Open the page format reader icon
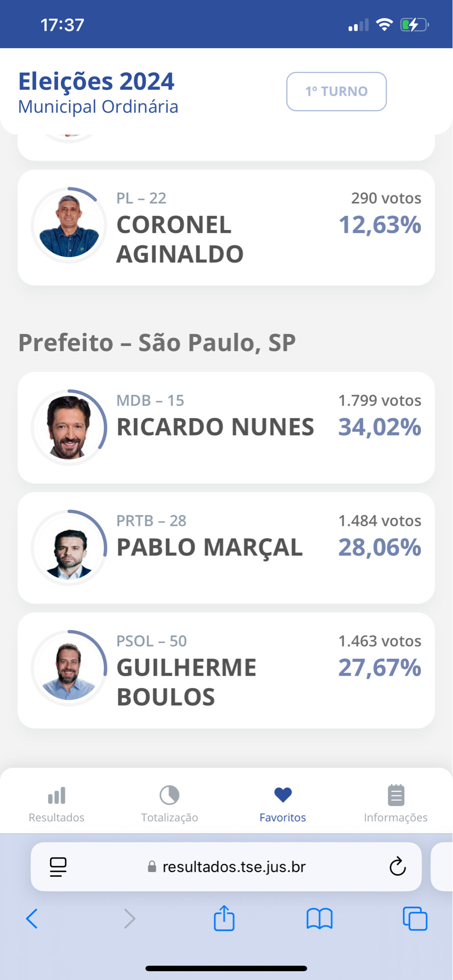453x980 pixels. click(x=58, y=867)
